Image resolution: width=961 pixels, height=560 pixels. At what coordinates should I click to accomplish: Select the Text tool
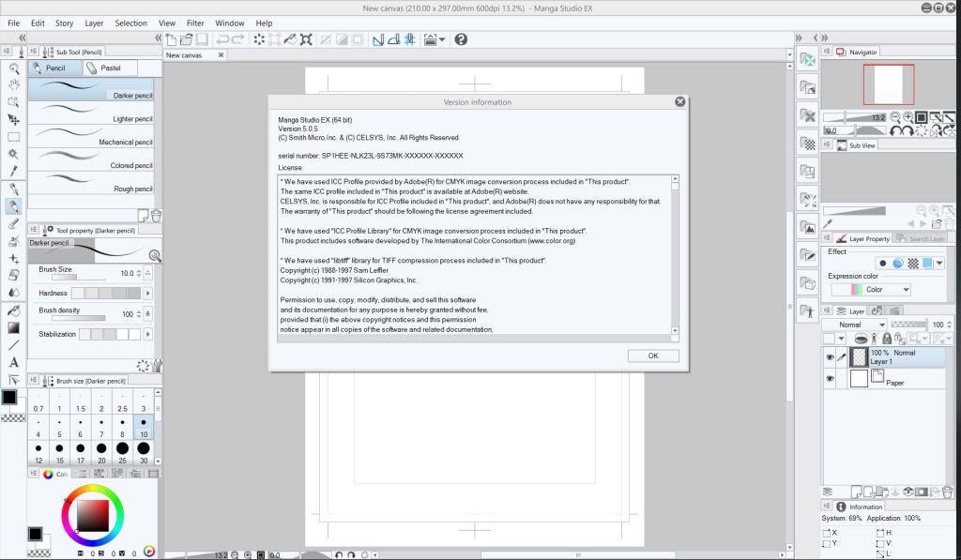(x=13, y=362)
